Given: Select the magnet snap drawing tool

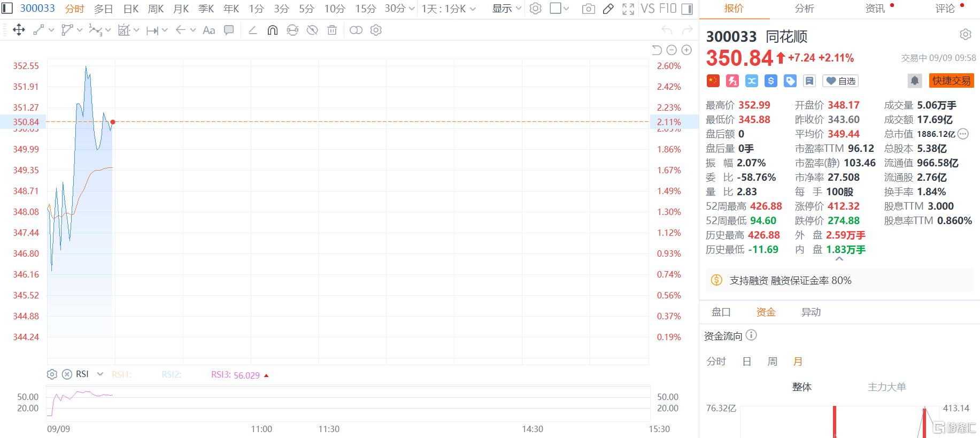Looking at the screenshot, I should (272, 30).
